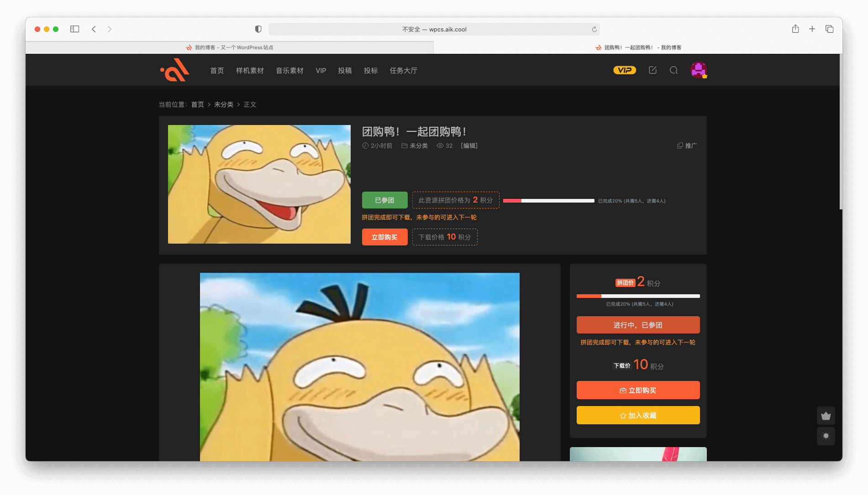Open the search magnifier icon
This screenshot has height=495, width=868.
673,70
